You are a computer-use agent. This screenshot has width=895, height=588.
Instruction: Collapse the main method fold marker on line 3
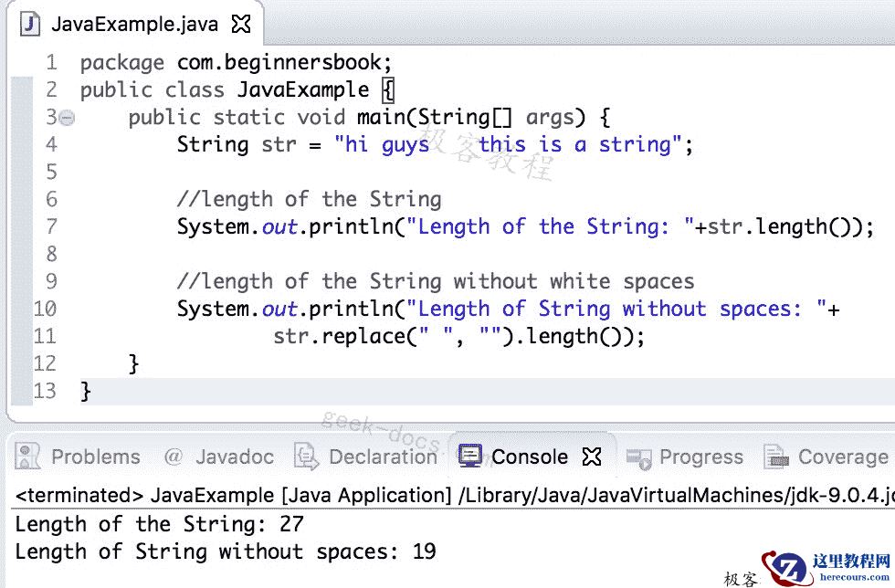(x=66, y=117)
